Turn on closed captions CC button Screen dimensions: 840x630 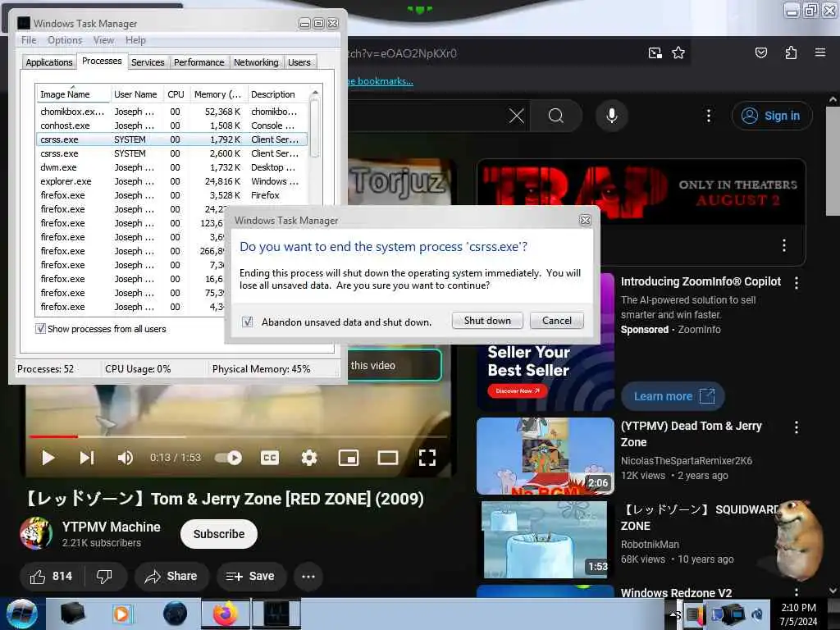(x=269, y=458)
